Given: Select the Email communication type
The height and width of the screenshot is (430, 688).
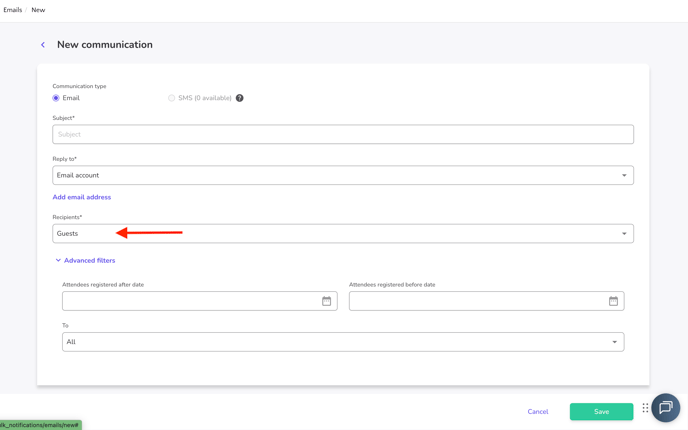Looking at the screenshot, I should 56,98.
